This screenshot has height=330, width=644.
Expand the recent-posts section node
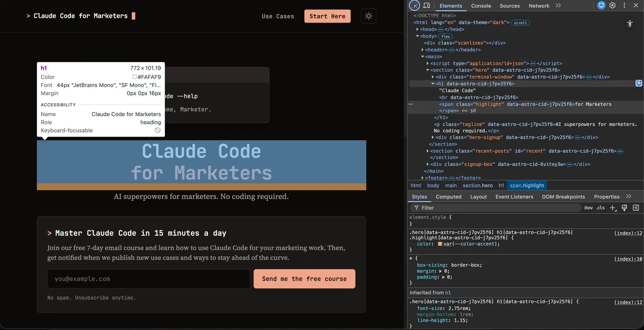click(x=427, y=151)
